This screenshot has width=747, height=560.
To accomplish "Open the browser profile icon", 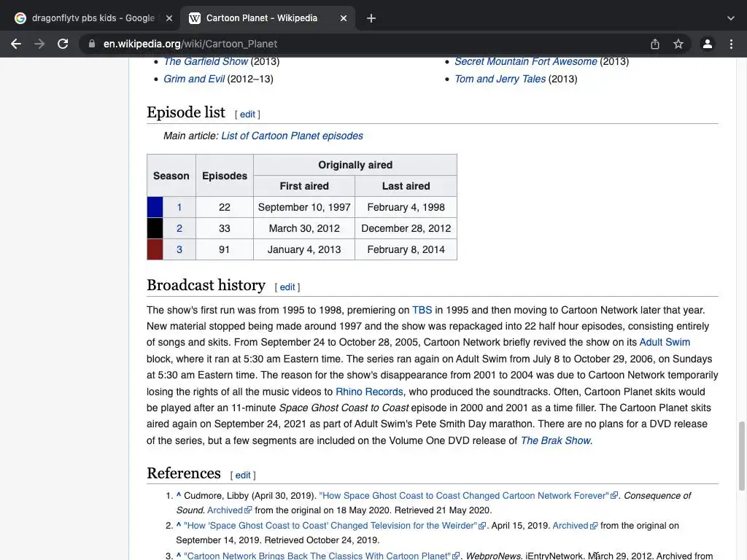I will point(708,44).
